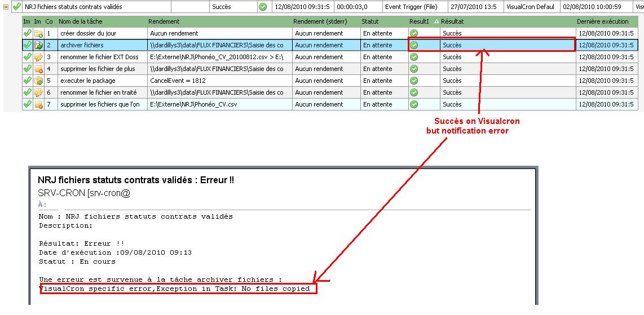
Task: Toggle the green checkmark of the NRJ job
Action: (17, 7)
